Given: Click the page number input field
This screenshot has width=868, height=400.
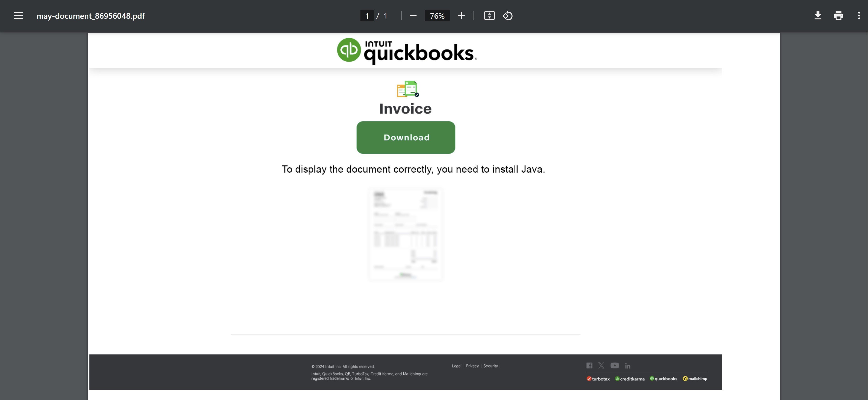Looking at the screenshot, I should (x=367, y=16).
